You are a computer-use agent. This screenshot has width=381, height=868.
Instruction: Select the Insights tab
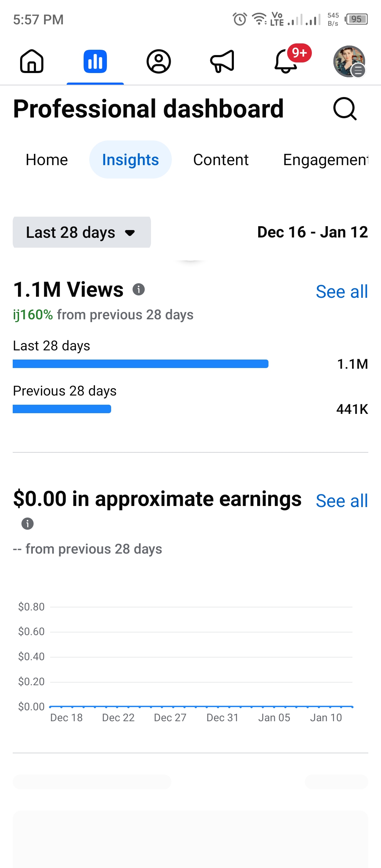[x=131, y=160]
